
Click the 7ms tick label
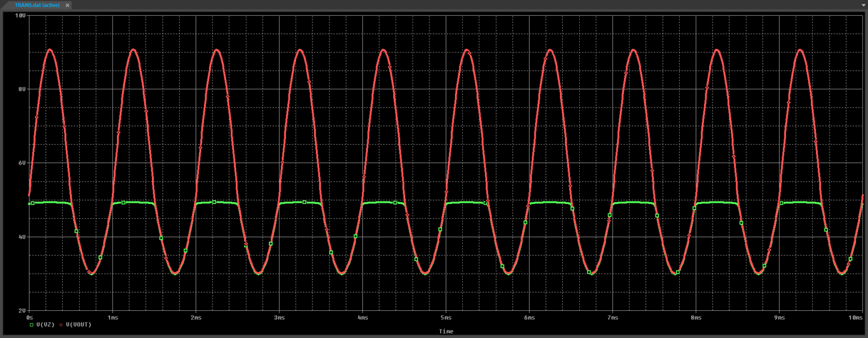pyautogui.click(x=613, y=318)
